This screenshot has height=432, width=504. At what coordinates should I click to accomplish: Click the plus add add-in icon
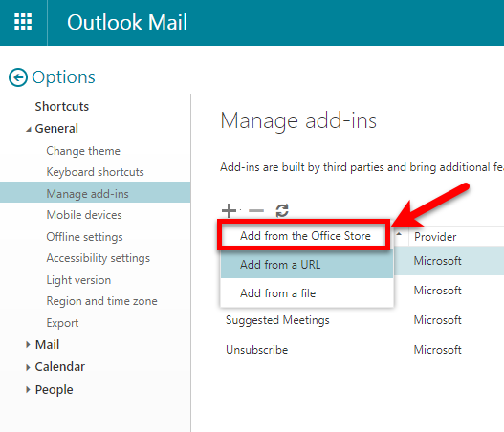[229, 210]
